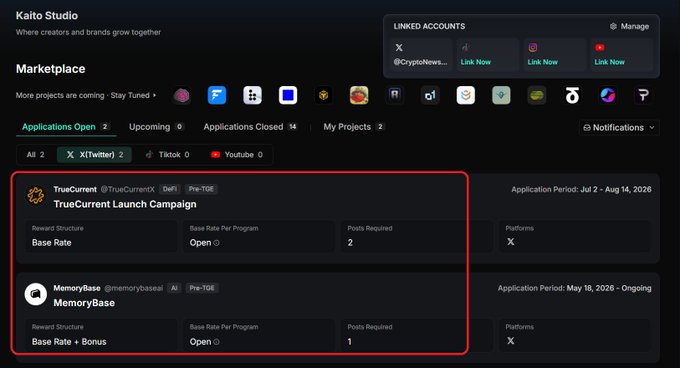Open the white tao-symbol project icon
Screen dimensions: 680x368
pyautogui.click(x=572, y=95)
